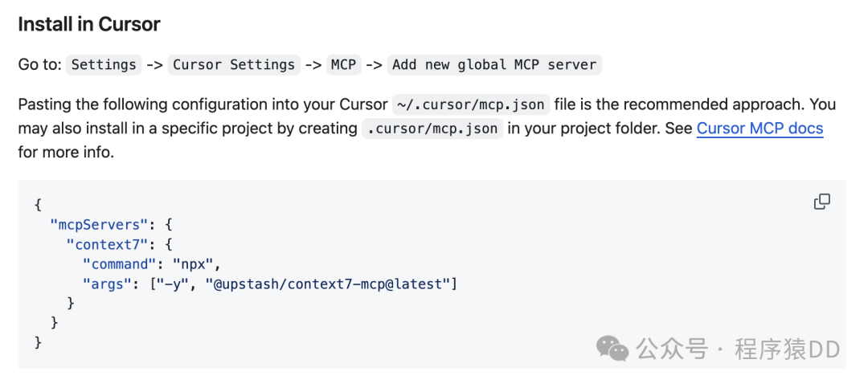Click Add new global MCP server text

point(494,65)
